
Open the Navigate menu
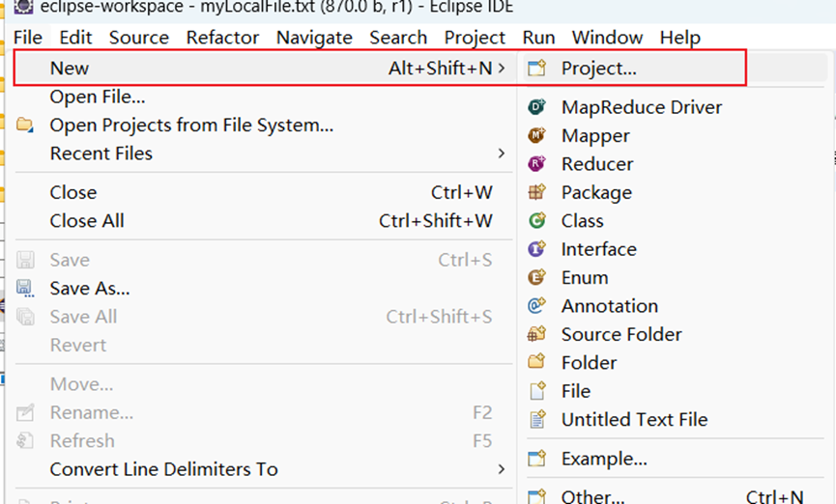[314, 38]
